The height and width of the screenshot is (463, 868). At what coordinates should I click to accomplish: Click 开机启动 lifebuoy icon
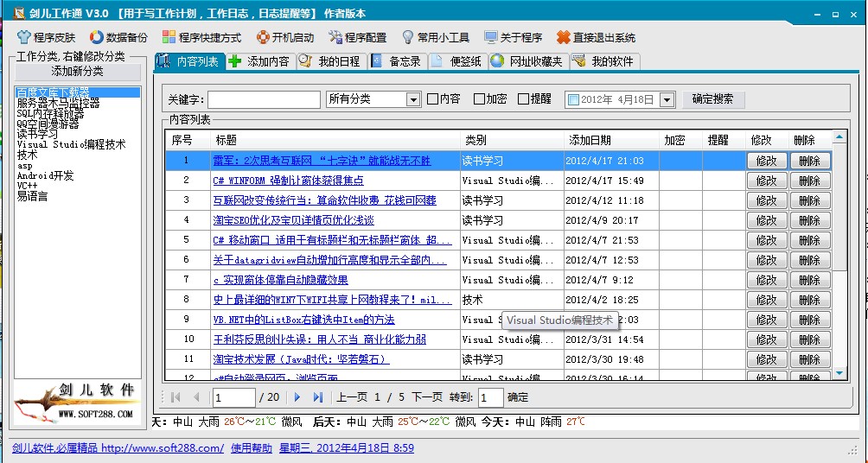tap(263, 38)
